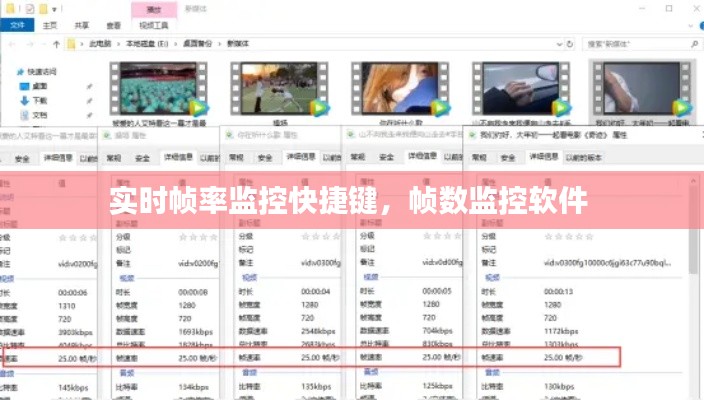Click the Quick Access star icon in sidebar
The height and width of the screenshot is (400, 704).
tap(21, 72)
